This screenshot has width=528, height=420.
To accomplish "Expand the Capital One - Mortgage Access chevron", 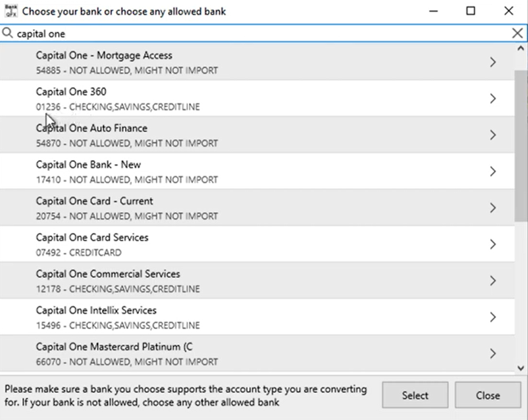I will (493, 62).
